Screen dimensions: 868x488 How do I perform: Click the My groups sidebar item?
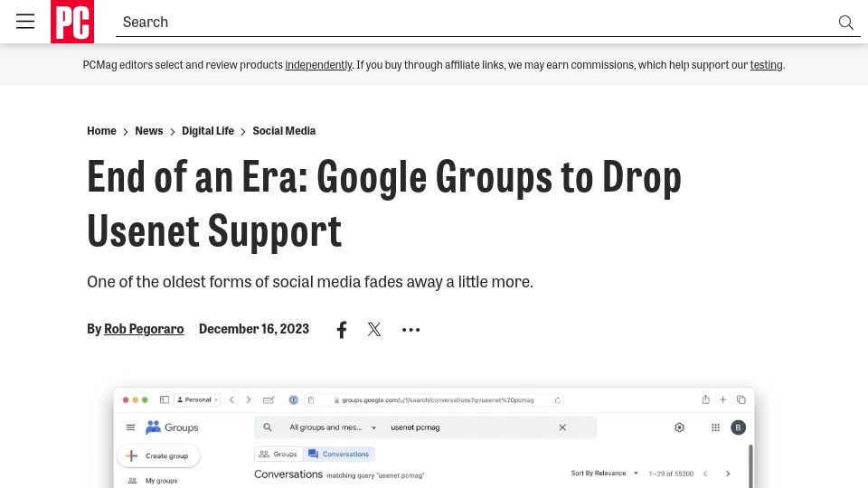click(153, 480)
